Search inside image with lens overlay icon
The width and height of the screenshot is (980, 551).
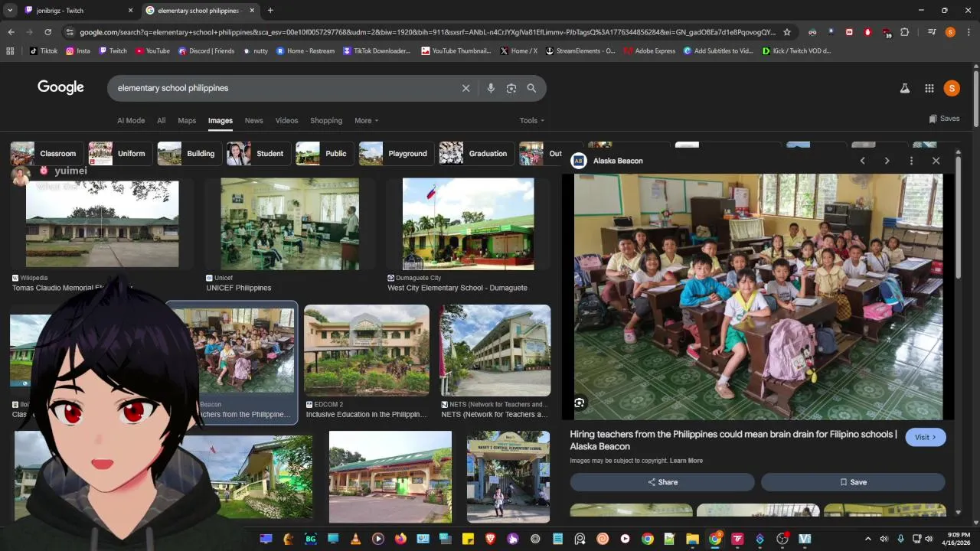point(580,403)
